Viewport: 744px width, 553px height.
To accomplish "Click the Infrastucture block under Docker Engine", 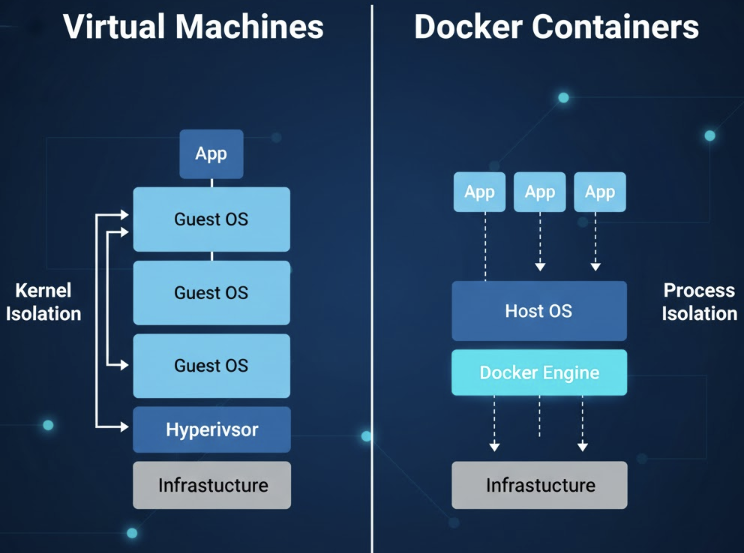I will [x=539, y=485].
